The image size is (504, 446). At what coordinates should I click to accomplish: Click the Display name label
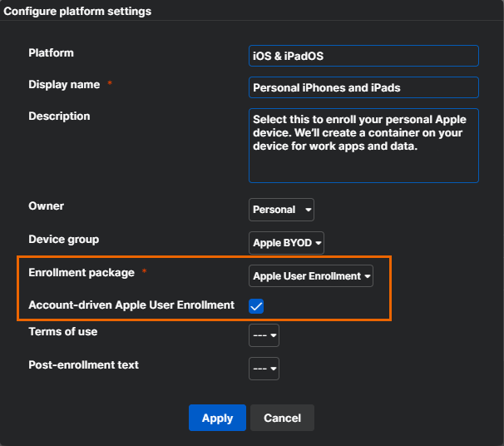coord(64,84)
